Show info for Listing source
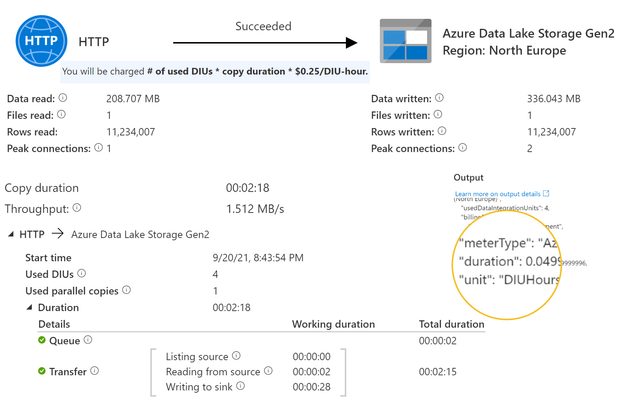Viewport: 618px width, 400px height. click(x=236, y=355)
